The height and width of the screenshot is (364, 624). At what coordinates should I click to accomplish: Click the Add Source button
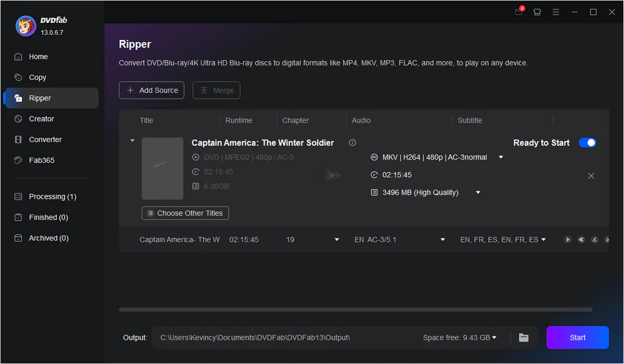click(152, 90)
